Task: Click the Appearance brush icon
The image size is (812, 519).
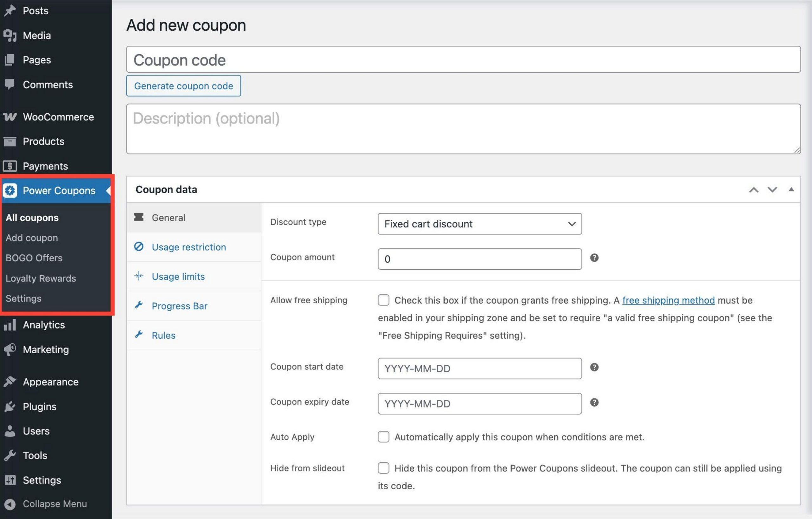Action: point(10,382)
